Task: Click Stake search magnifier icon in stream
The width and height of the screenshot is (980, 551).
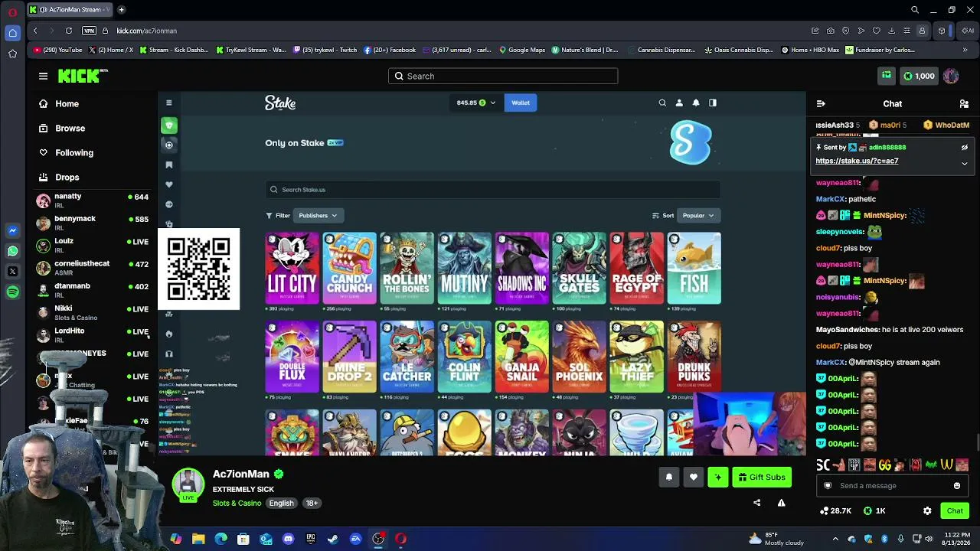Action: (x=662, y=103)
